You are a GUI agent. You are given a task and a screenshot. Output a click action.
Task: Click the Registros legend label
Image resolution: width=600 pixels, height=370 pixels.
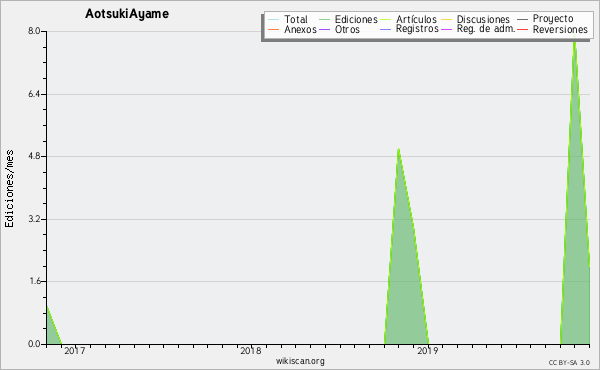point(417,29)
